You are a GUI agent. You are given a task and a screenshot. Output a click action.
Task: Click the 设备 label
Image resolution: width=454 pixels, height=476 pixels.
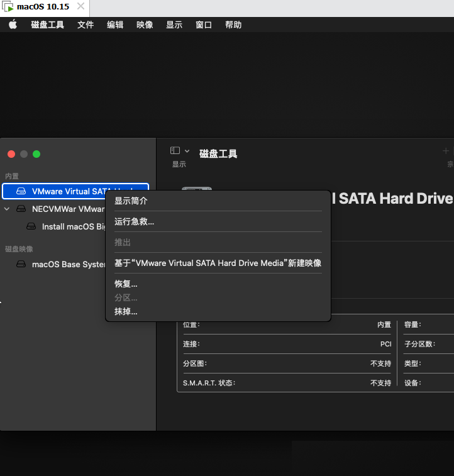click(x=412, y=383)
